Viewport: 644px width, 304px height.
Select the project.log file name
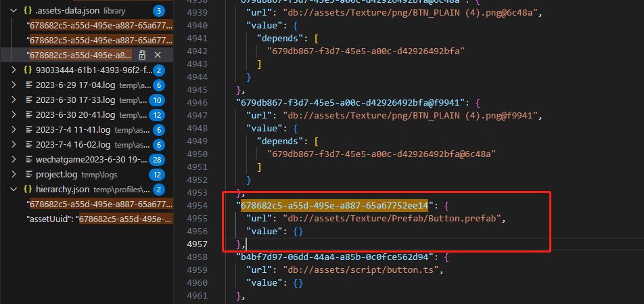57,175
